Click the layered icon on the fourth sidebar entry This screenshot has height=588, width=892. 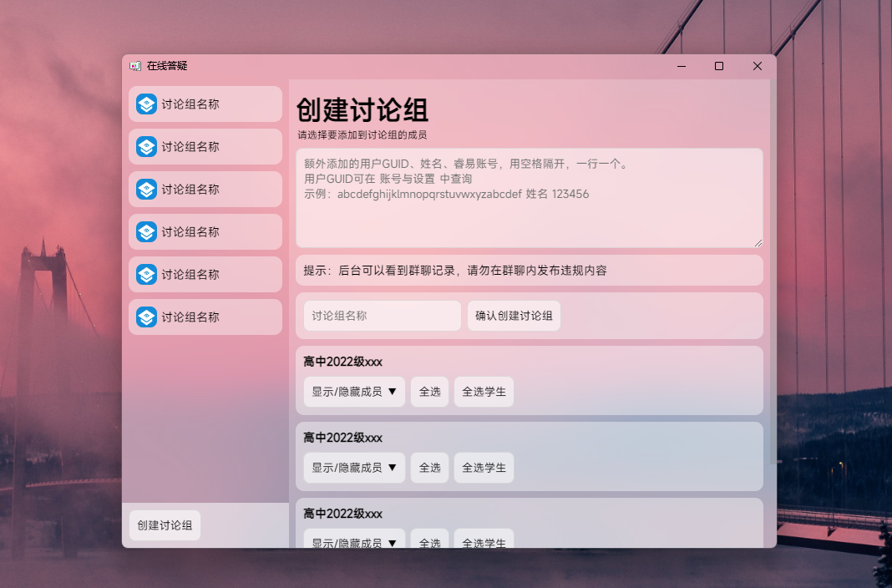(144, 231)
